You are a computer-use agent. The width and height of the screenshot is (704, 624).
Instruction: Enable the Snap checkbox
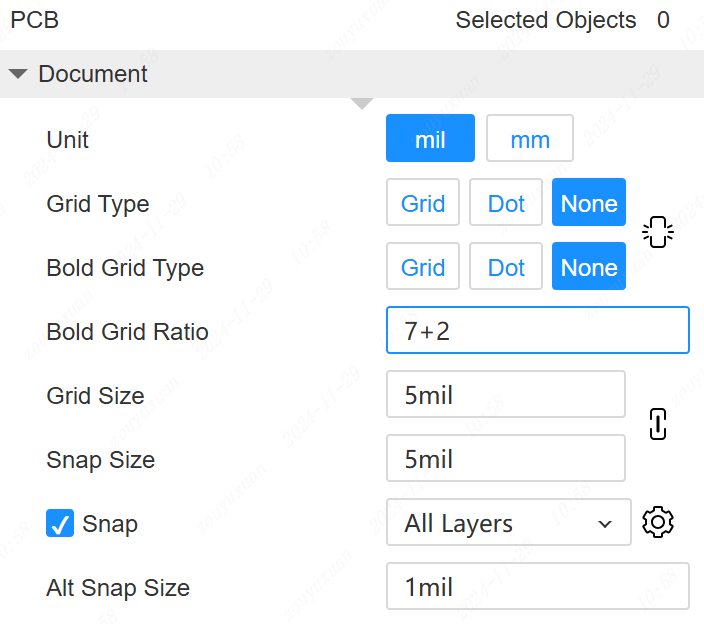point(60,523)
